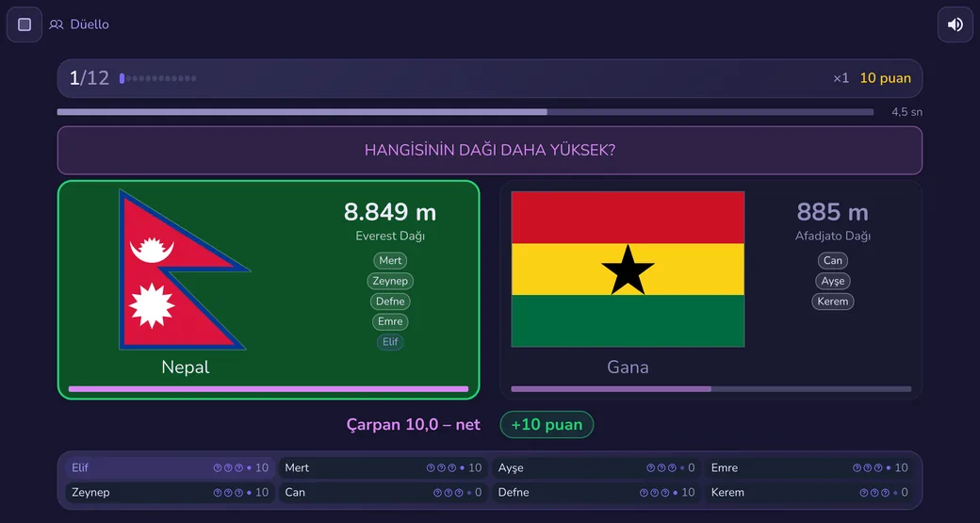Screen dimensions: 980x523
Task: Select Mert's row in the scoreboard
Action: point(384,468)
